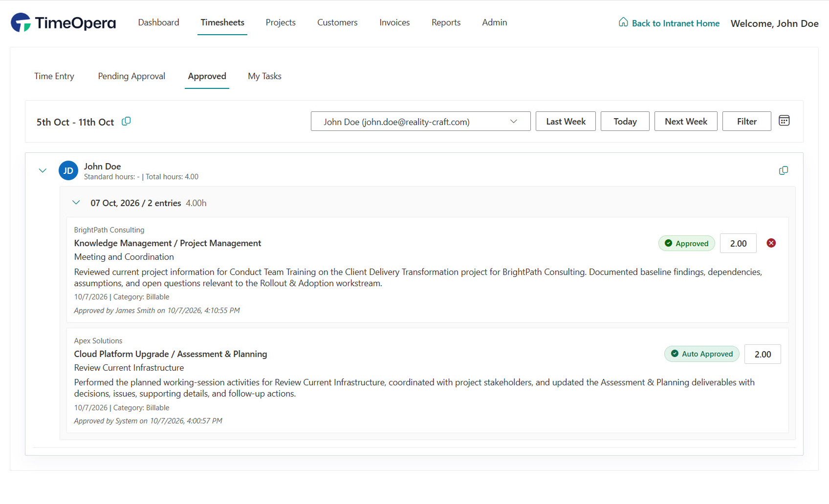829x504 pixels.
Task: Click the Today button
Action: tap(625, 121)
